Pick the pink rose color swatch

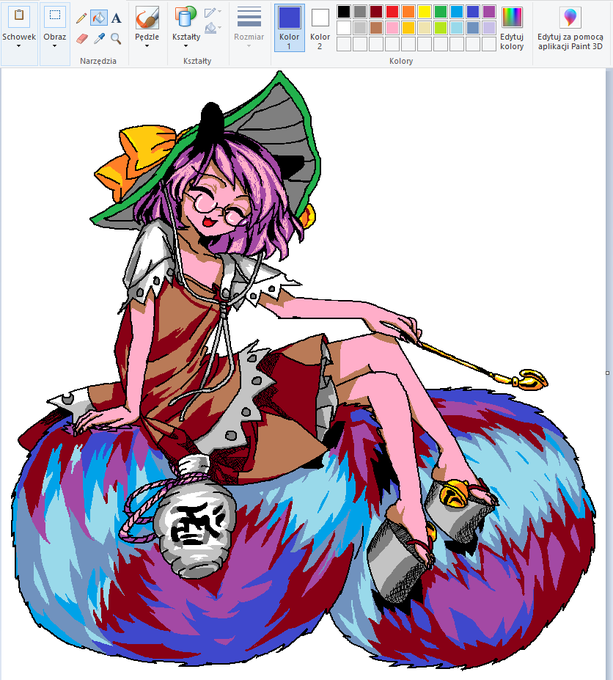[x=392, y=28]
